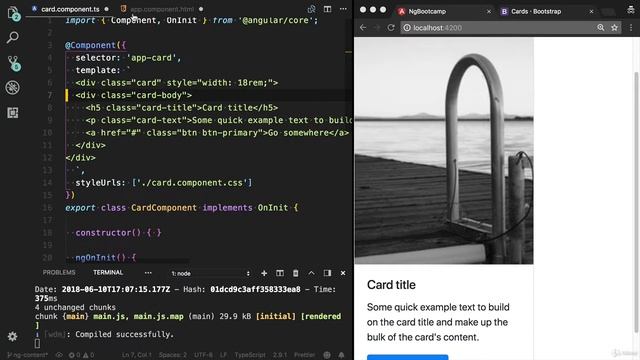Click the zoom magnifier in address bar
The width and height of the screenshot is (640, 360).
600,27
